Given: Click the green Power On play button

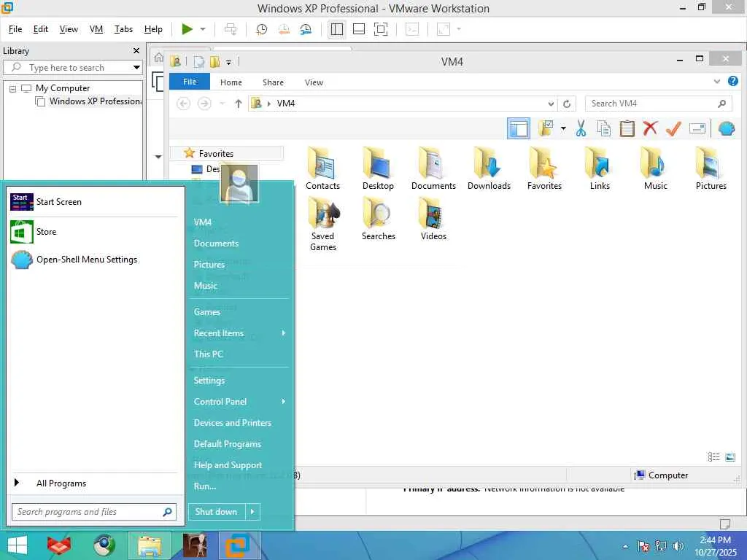Looking at the screenshot, I should click(187, 29).
